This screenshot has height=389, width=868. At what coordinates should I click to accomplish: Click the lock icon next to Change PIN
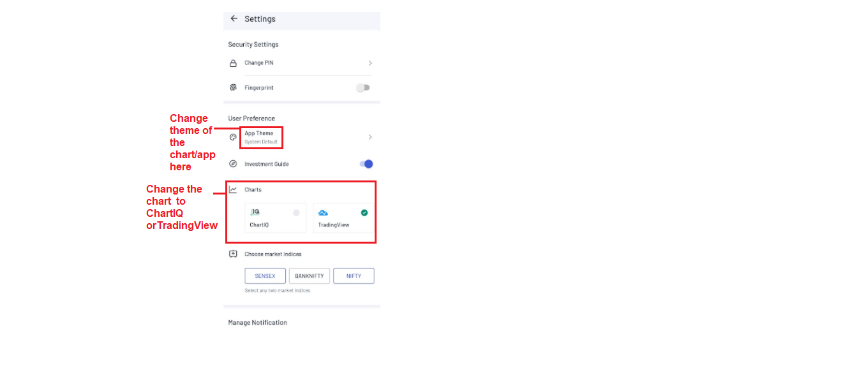[x=233, y=63]
